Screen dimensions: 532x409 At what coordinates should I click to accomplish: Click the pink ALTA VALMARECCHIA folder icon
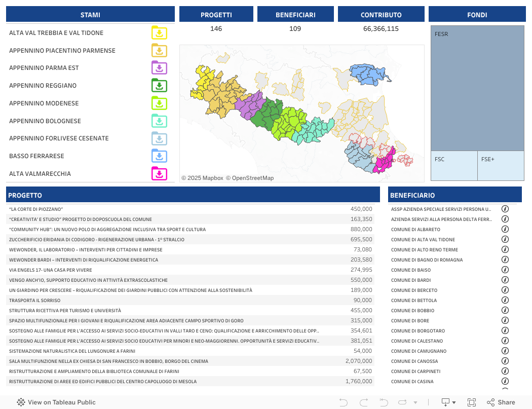(x=159, y=174)
